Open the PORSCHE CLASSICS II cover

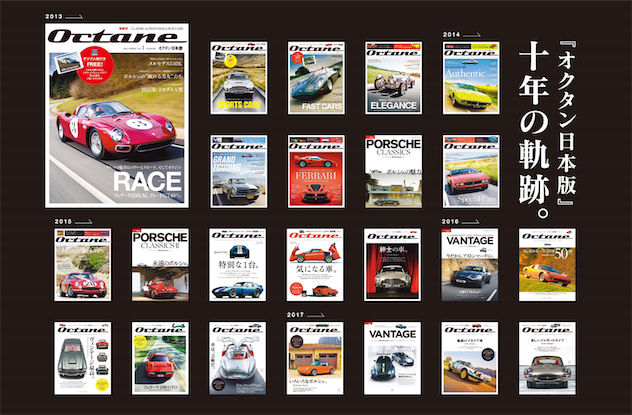[160, 265]
